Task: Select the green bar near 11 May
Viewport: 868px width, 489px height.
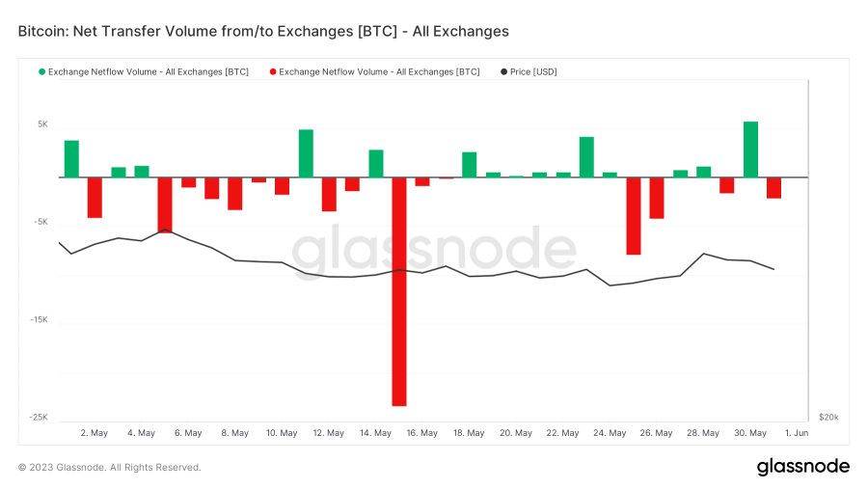Action: [306, 153]
